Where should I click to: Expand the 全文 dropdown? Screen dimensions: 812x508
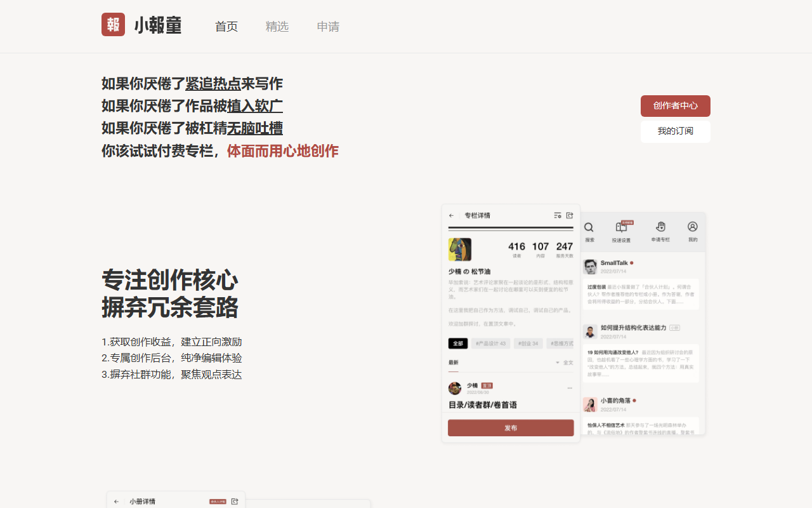(565, 363)
